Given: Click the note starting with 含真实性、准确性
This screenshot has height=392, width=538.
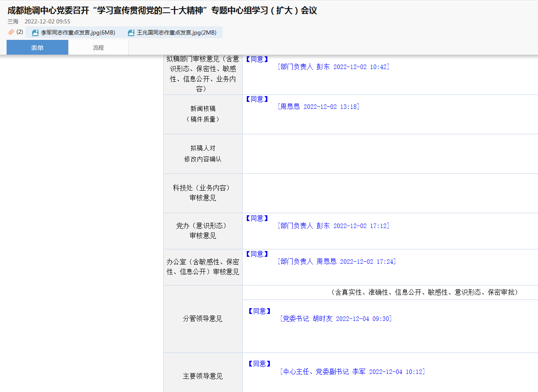Looking at the screenshot, I should click(424, 292).
